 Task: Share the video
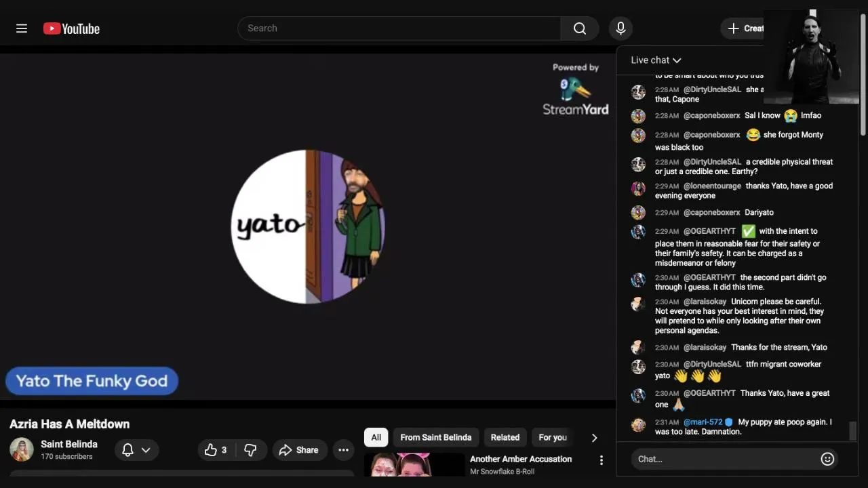pos(300,450)
